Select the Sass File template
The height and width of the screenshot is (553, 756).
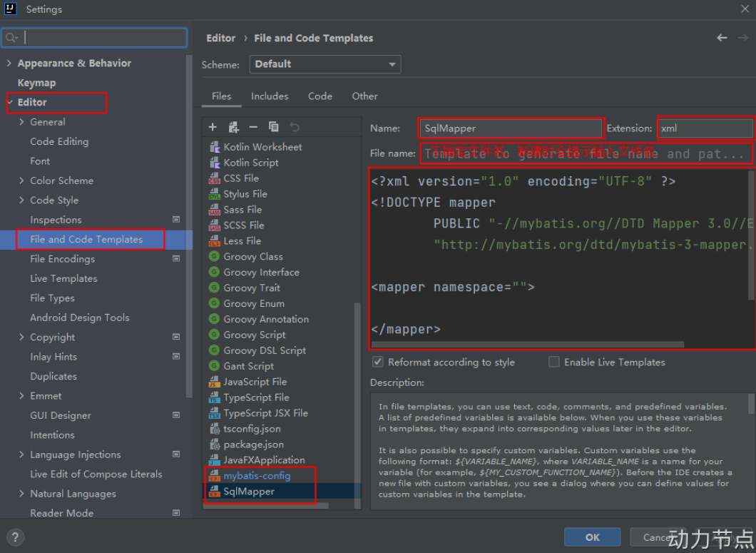242,209
